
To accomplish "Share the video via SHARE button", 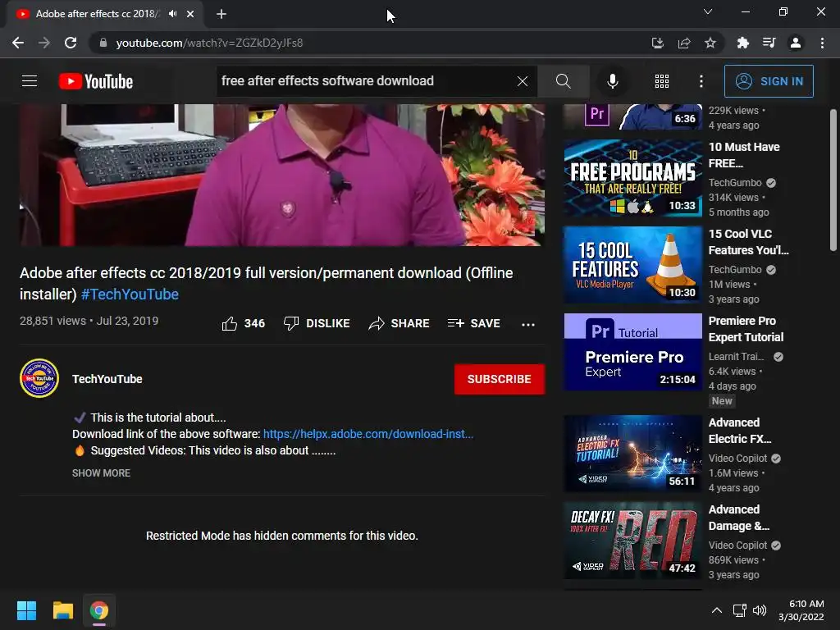I will 399,323.
